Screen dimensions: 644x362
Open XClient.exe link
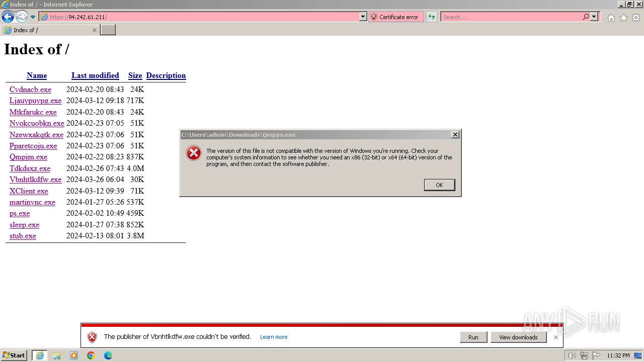(29, 191)
